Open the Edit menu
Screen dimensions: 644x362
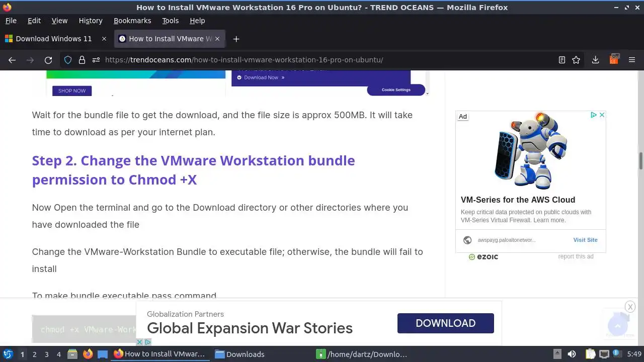(x=34, y=21)
